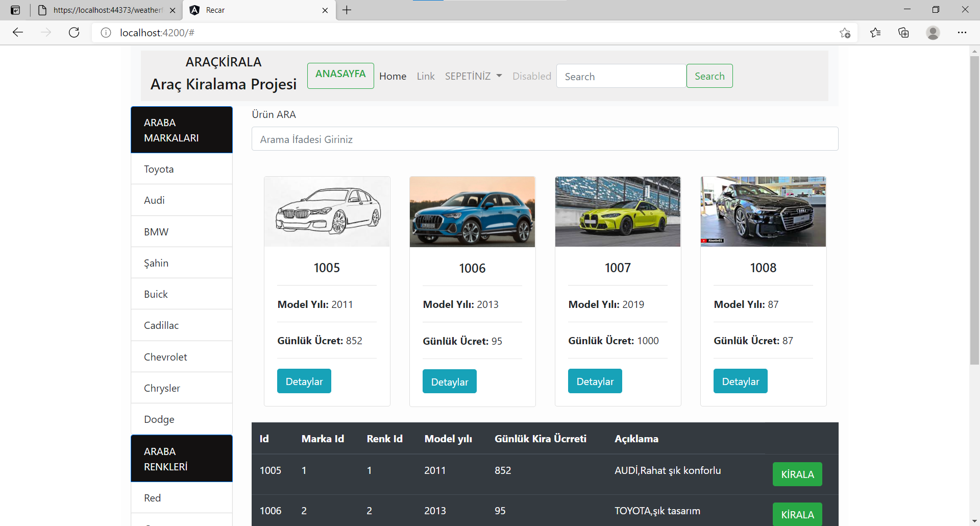Click Detaylar on car 1007
This screenshot has height=526, width=980.
pyautogui.click(x=595, y=380)
